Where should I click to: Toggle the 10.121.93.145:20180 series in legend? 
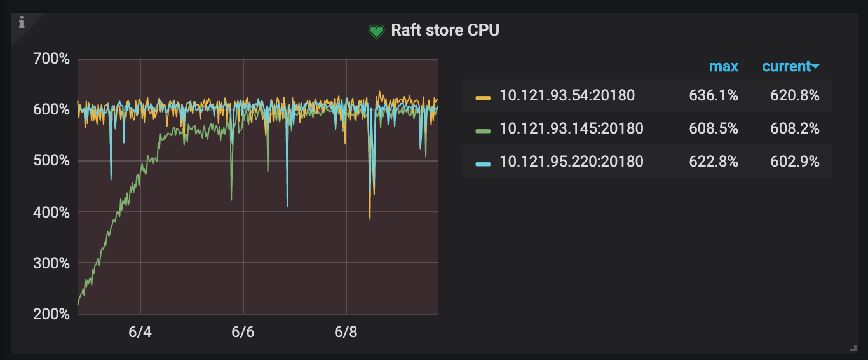571,129
